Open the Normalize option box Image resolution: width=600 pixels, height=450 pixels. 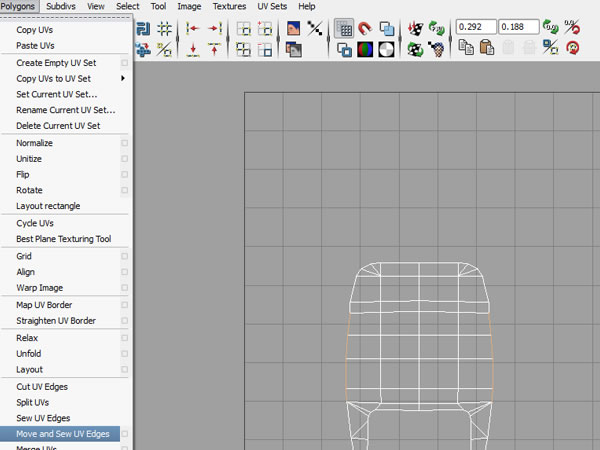click(124, 143)
